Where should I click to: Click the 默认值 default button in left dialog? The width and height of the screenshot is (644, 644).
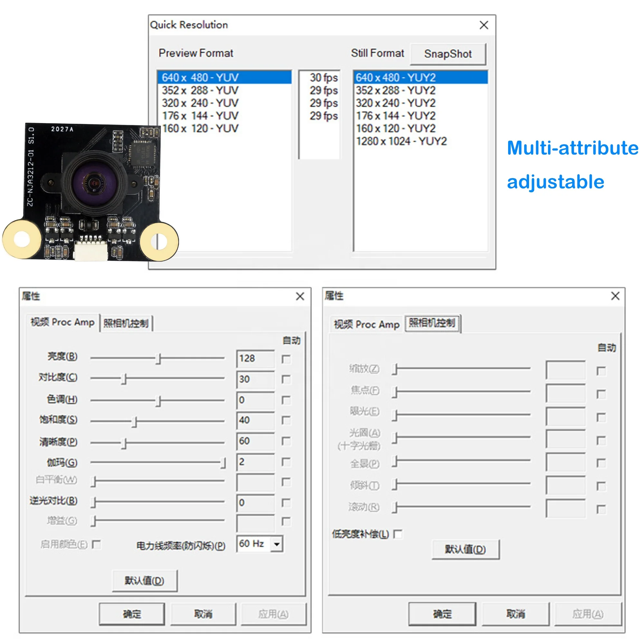tap(144, 580)
